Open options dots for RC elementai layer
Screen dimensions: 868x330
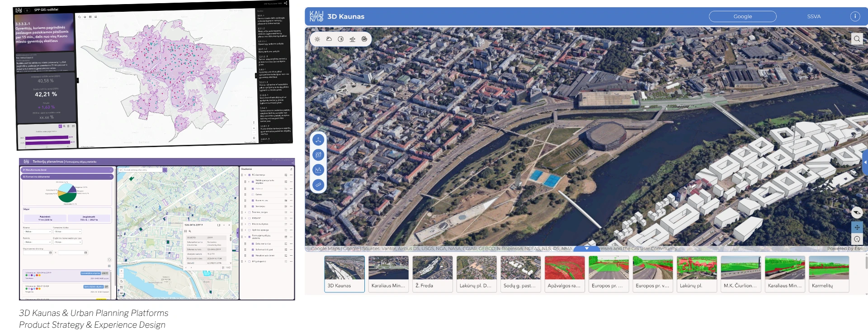(291, 175)
